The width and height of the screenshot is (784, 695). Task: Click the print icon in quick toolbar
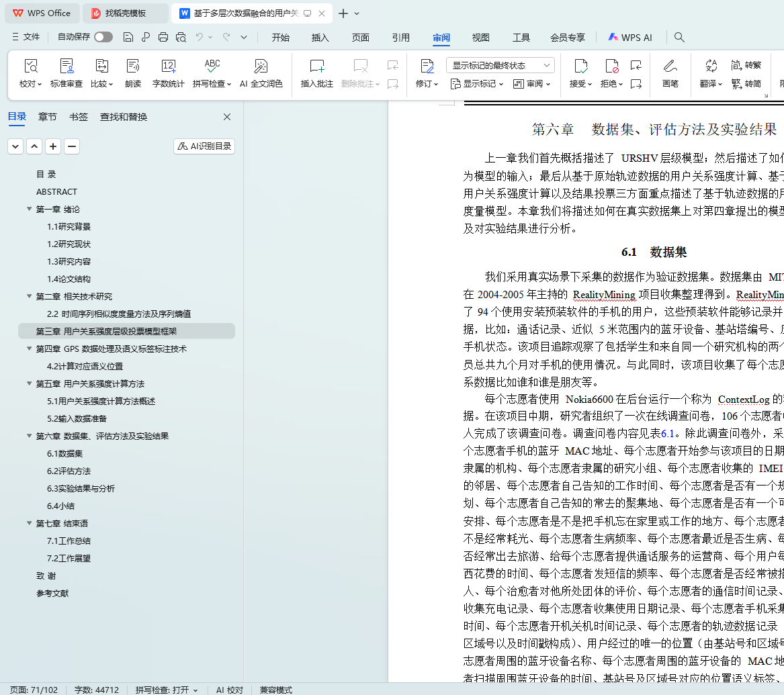coord(163,38)
